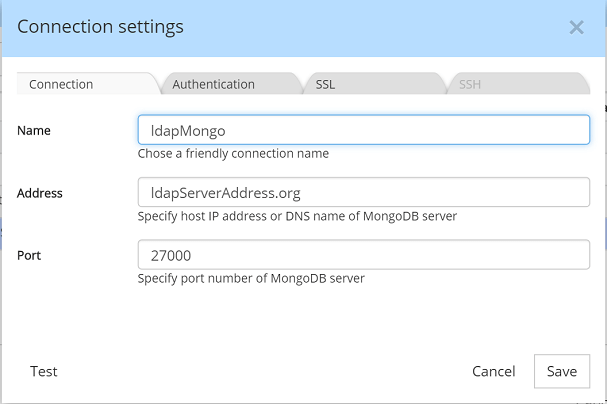Edit the Port field showing 27000
Image resolution: width=607 pixels, height=404 pixels.
pyautogui.click(x=363, y=254)
